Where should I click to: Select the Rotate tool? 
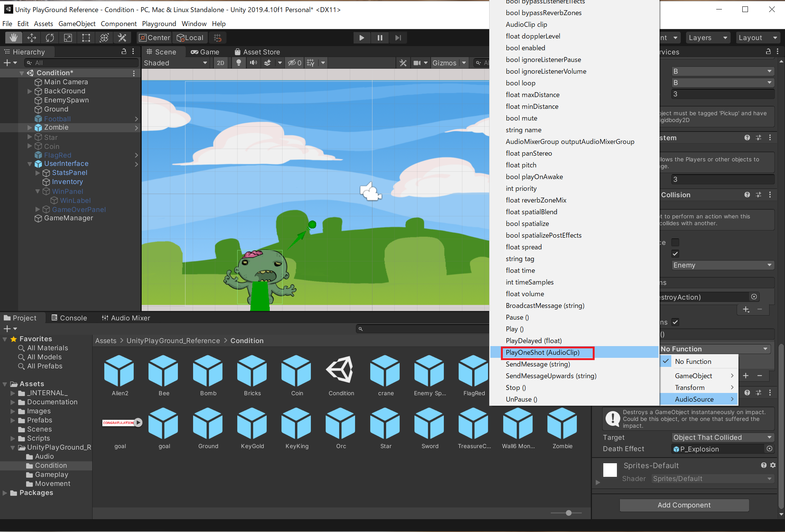pyautogui.click(x=50, y=38)
